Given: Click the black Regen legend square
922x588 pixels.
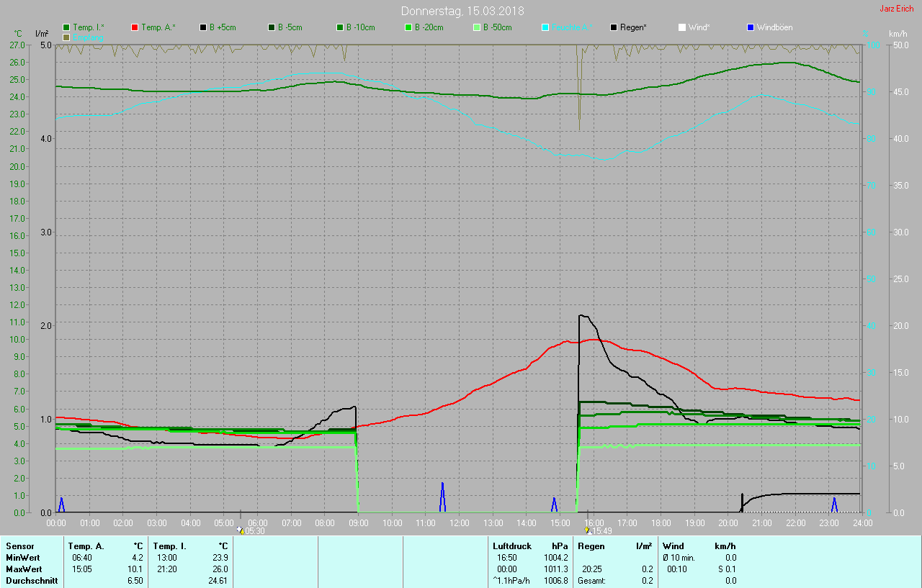Looking at the screenshot, I should (614, 27).
